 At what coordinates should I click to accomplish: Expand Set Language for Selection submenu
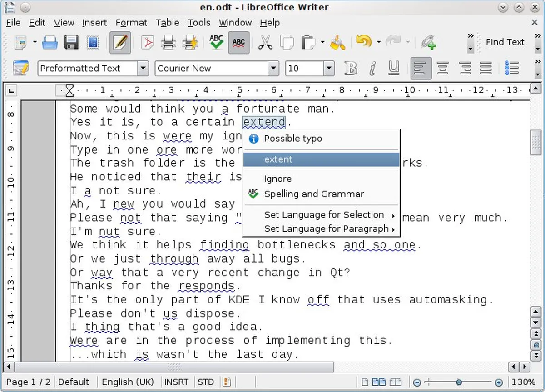pos(322,215)
